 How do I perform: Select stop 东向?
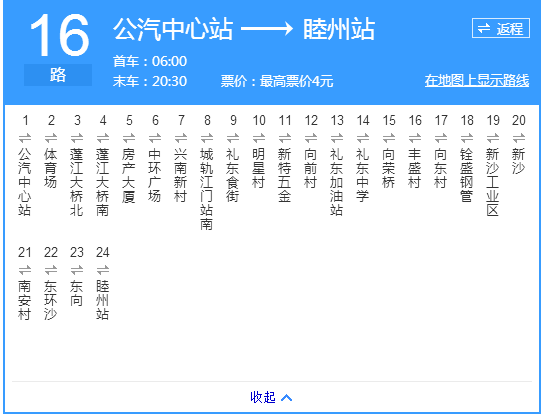point(77,293)
